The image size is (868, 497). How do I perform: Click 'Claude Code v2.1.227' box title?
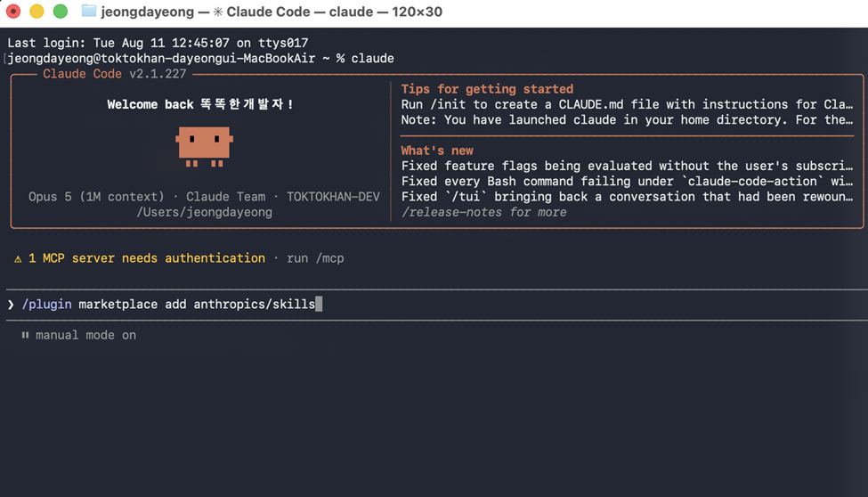click(x=115, y=74)
